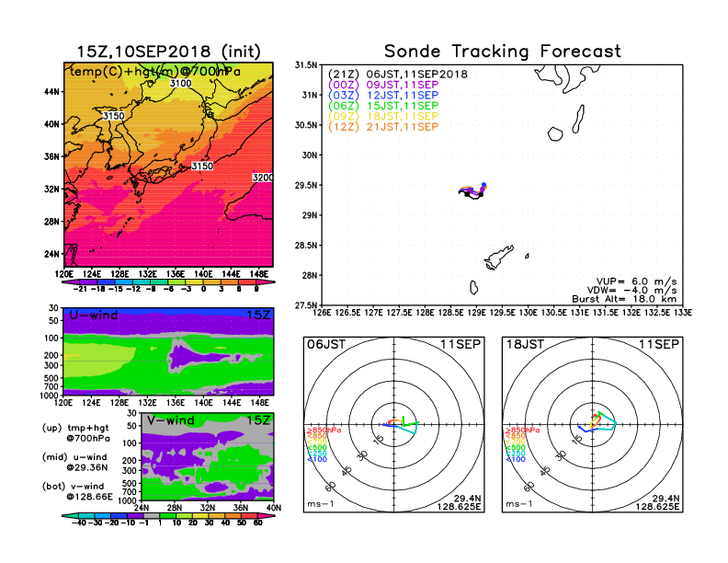
Task: Click the "06JST" hodograph title
Action: click(x=326, y=345)
